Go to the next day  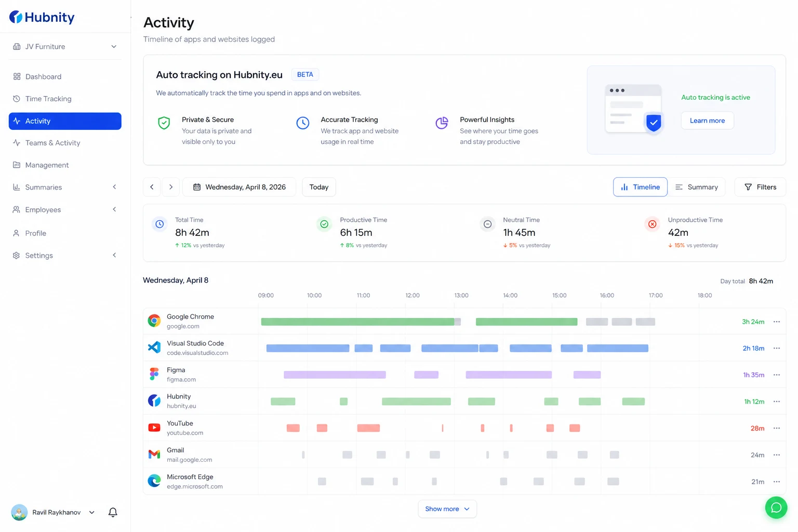171,187
